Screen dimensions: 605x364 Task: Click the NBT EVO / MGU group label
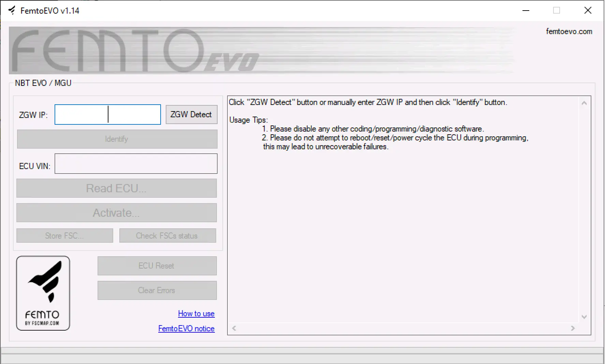tap(43, 83)
